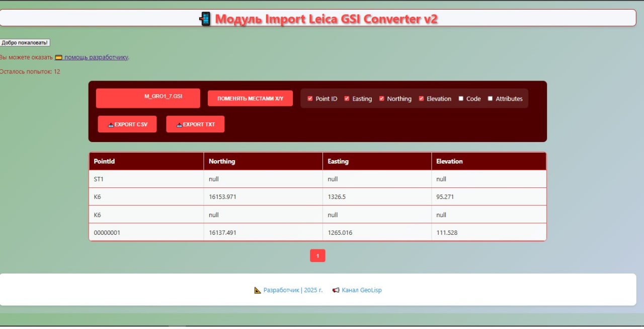The width and height of the screenshot is (644, 329).
Task: Click the bank card icon beside помощь разработчику
Action: click(x=60, y=57)
